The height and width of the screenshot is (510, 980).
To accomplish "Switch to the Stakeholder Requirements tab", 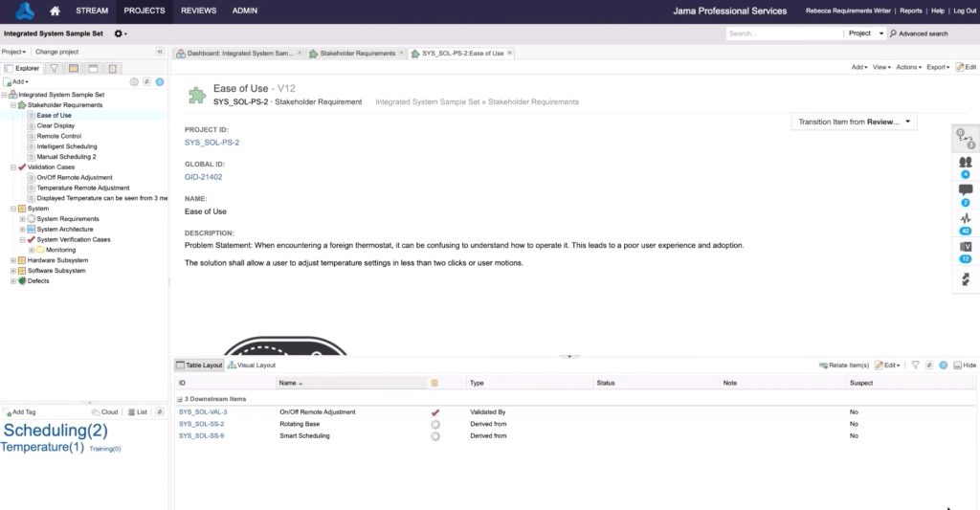I will point(356,54).
